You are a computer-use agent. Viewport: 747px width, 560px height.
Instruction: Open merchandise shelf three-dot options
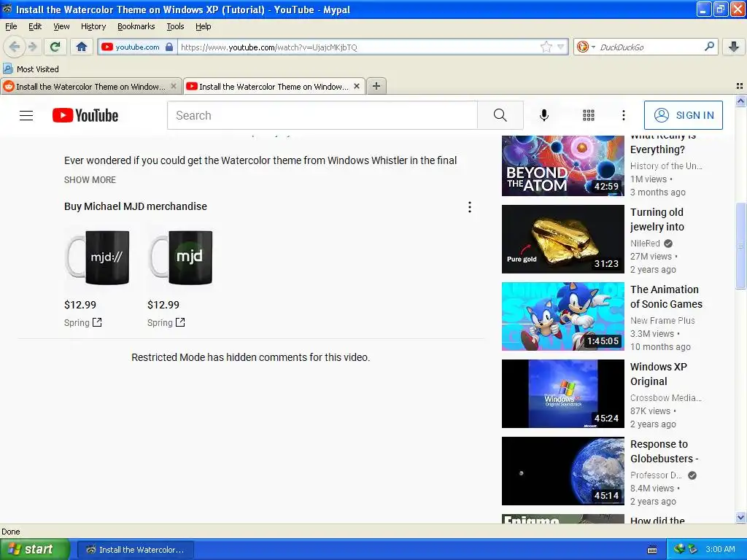click(x=470, y=206)
